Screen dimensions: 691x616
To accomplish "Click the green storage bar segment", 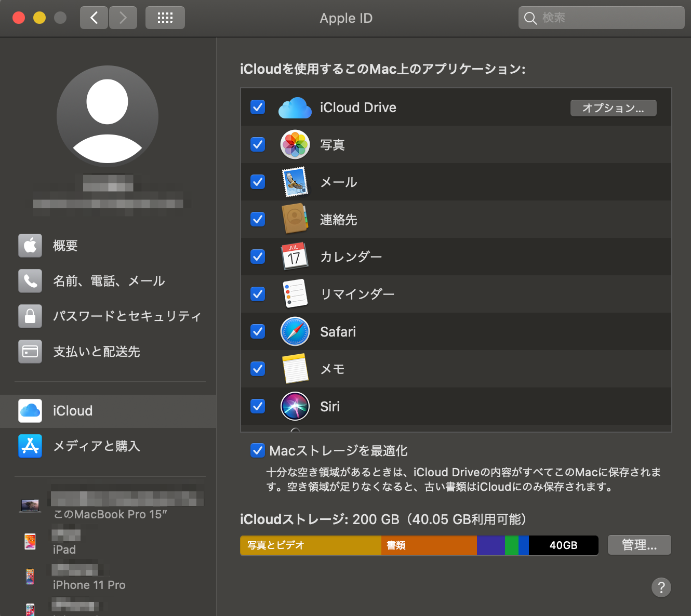I will (512, 545).
